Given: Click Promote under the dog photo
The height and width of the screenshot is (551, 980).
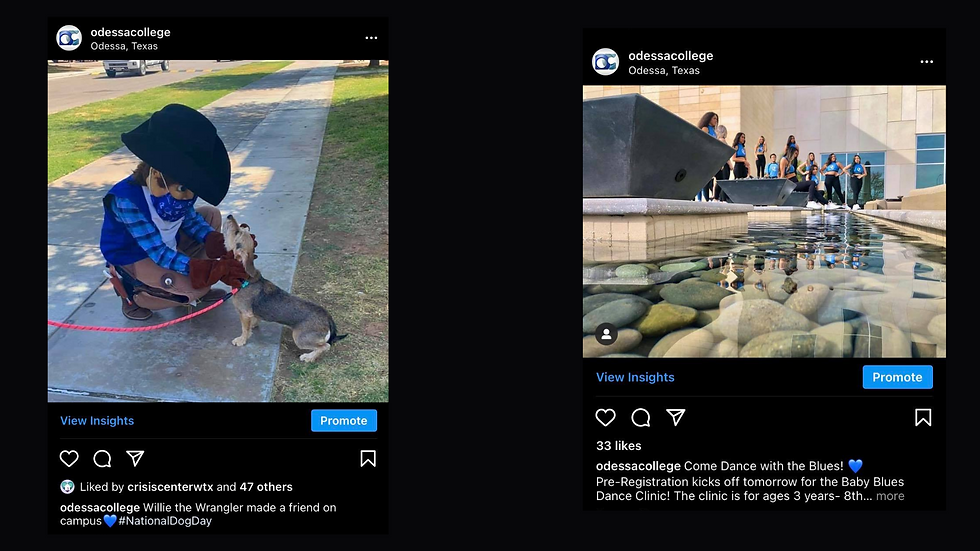Looking at the screenshot, I should pos(344,420).
